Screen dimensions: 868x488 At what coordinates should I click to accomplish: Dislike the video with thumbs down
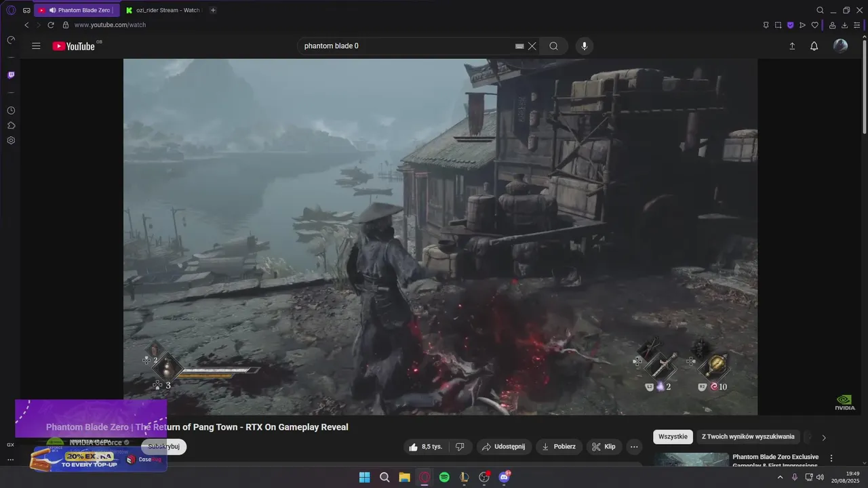pyautogui.click(x=460, y=447)
